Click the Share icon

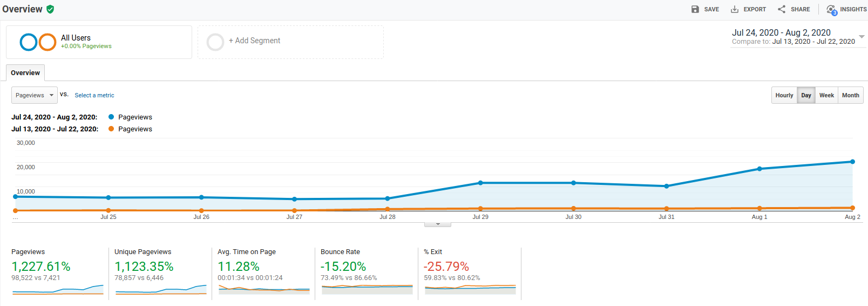click(782, 9)
